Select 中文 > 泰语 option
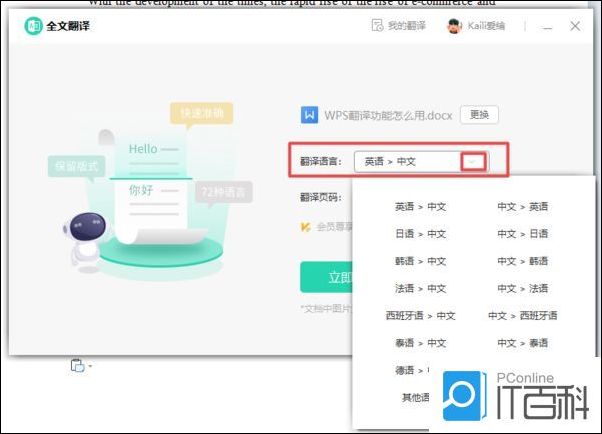602x434 pixels. [x=522, y=343]
